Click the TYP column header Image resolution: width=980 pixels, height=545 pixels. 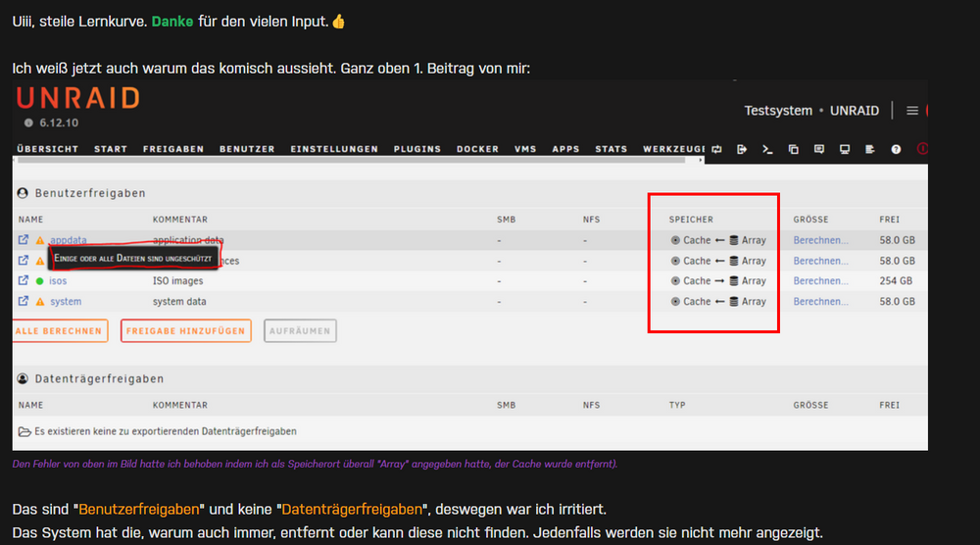point(677,405)
